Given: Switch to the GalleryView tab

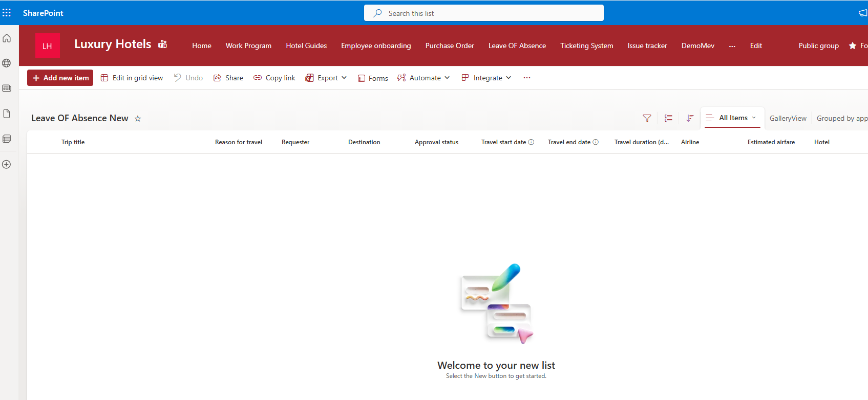Looking at the screenshot, I should (x=788, y=118).
